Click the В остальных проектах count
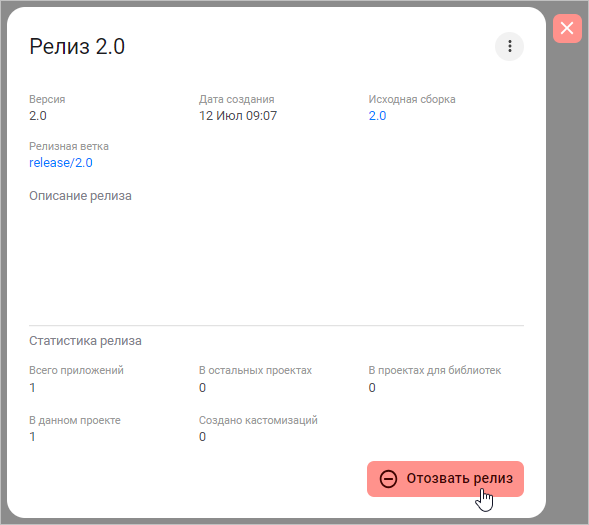Viewport: 589px width, 525px height. pos(202,388)
